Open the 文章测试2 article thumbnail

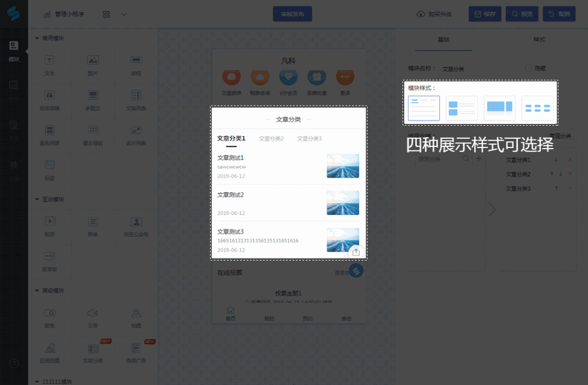(343, 203)
